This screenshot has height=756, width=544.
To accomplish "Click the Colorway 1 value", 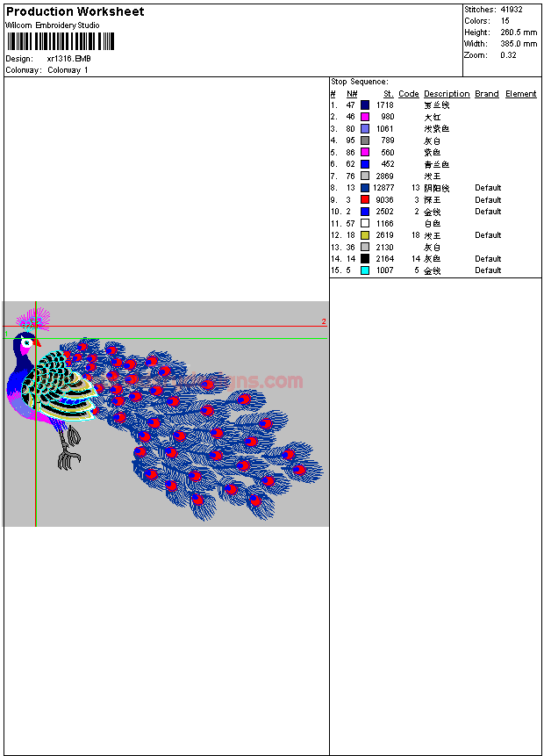I will [68, 70].
